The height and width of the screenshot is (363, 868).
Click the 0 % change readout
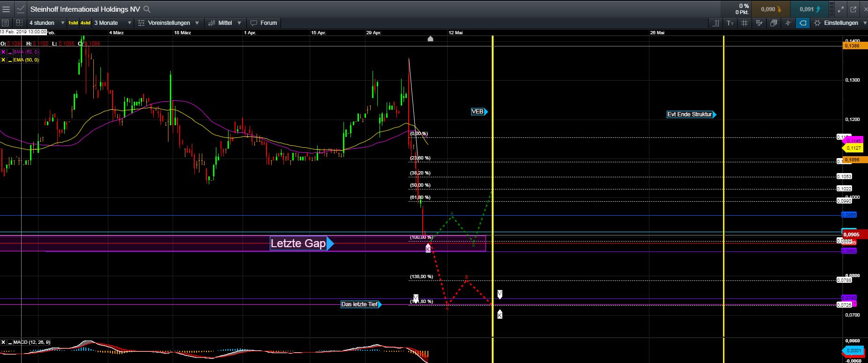point(744,6)
